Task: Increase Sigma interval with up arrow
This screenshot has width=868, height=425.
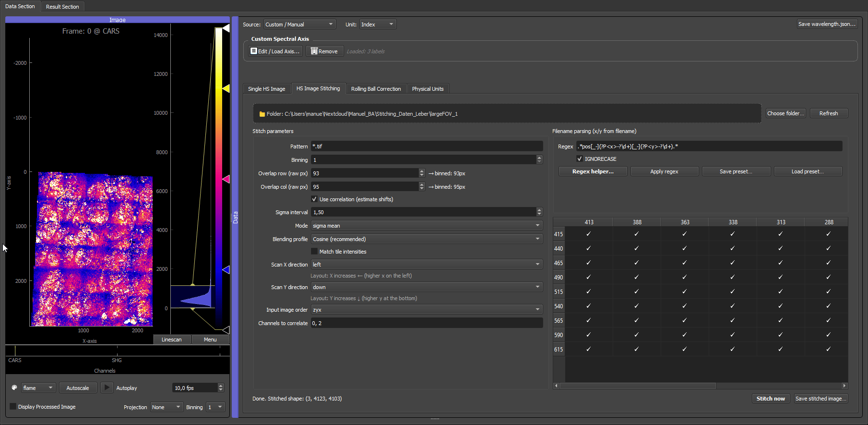Action: (x=539, y=210)
